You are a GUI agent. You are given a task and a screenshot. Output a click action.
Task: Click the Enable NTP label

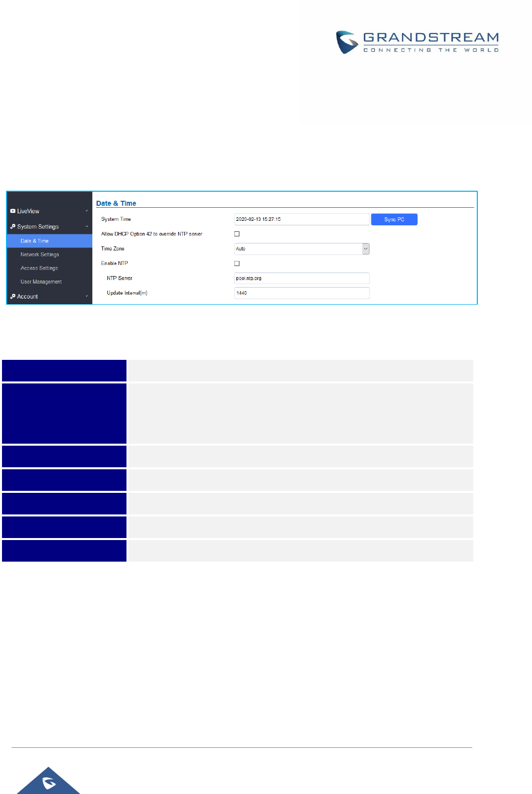[114, 263]
